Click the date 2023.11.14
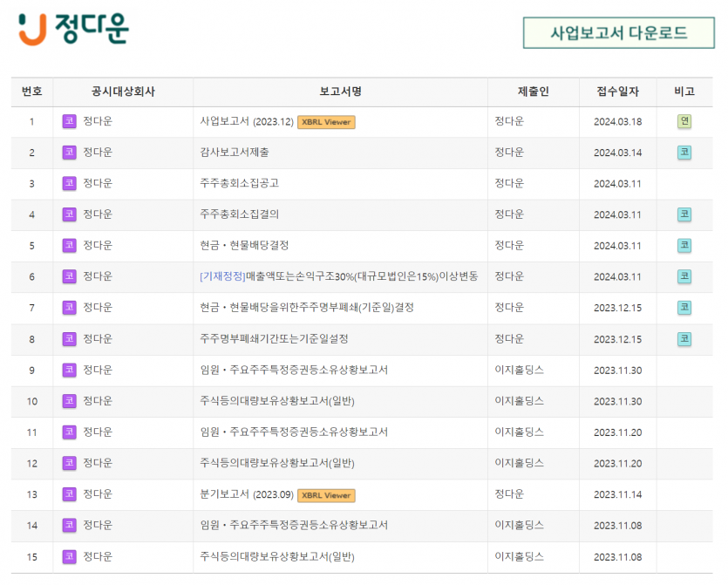Screen dimensions: 728x585 point(618,494)
